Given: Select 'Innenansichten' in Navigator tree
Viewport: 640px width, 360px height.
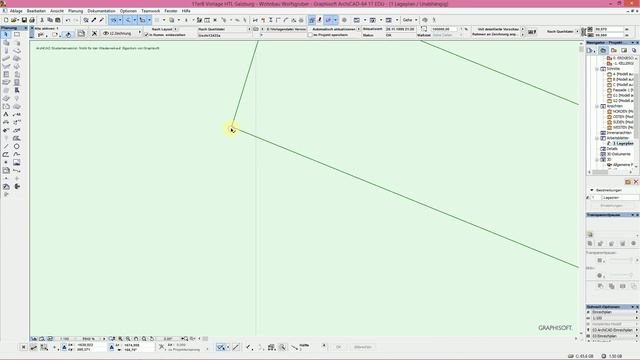Looking at the screenshot, I should coord(619,133).
